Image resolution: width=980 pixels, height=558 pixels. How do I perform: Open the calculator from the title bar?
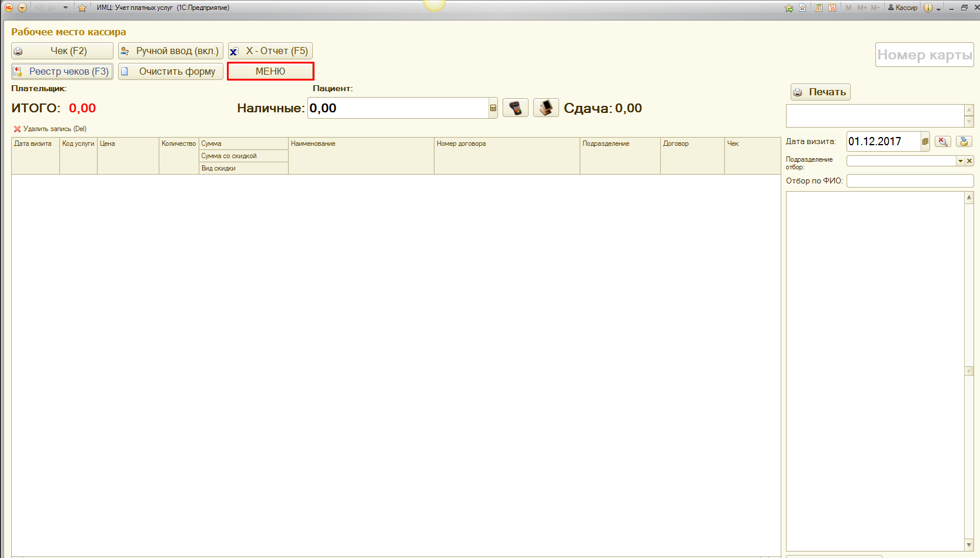pyautogui.click(x=818, y=8)
